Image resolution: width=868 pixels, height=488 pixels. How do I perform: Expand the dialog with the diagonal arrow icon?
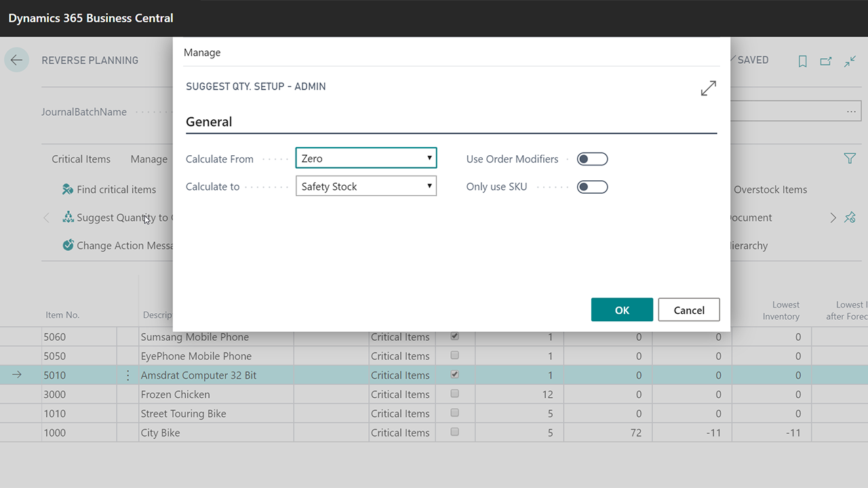pyautogui.click(x=708, y=88)
